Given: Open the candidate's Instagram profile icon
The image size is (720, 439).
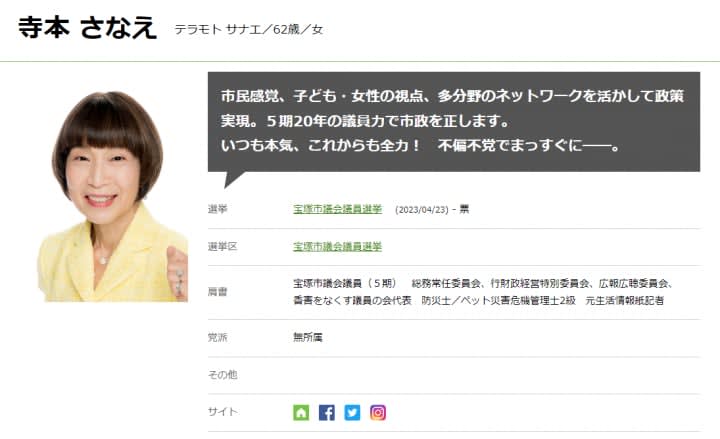Looking at the screenshot, I should [378, 412].
